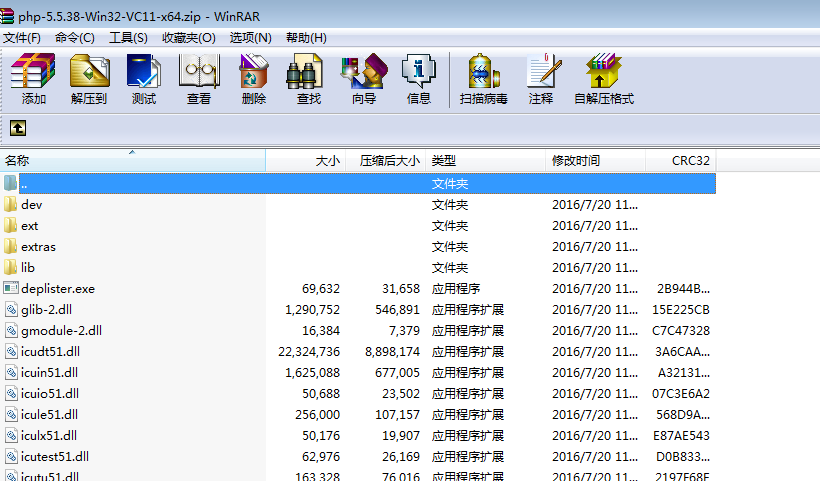Image resolution: width=820 pixels, height=481 pixels.
Task: Open the 文件(F) menu
Action: click(21, 38)
